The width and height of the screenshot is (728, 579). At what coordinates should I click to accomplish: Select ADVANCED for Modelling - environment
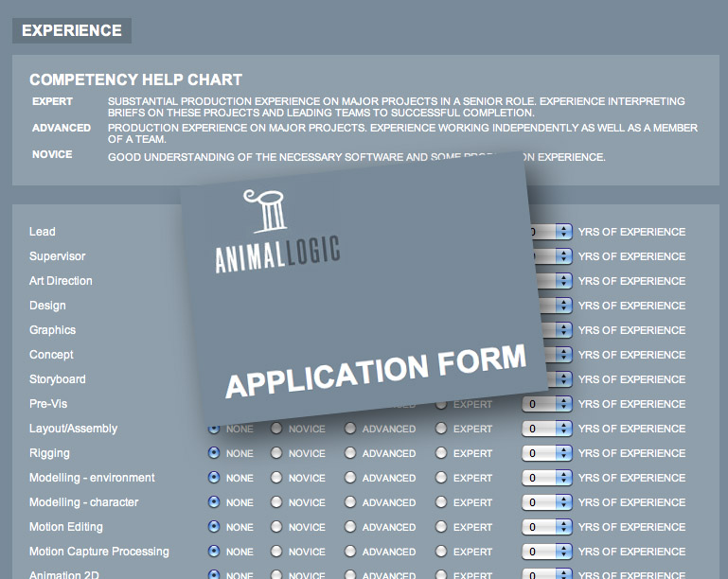pos(350,478)
